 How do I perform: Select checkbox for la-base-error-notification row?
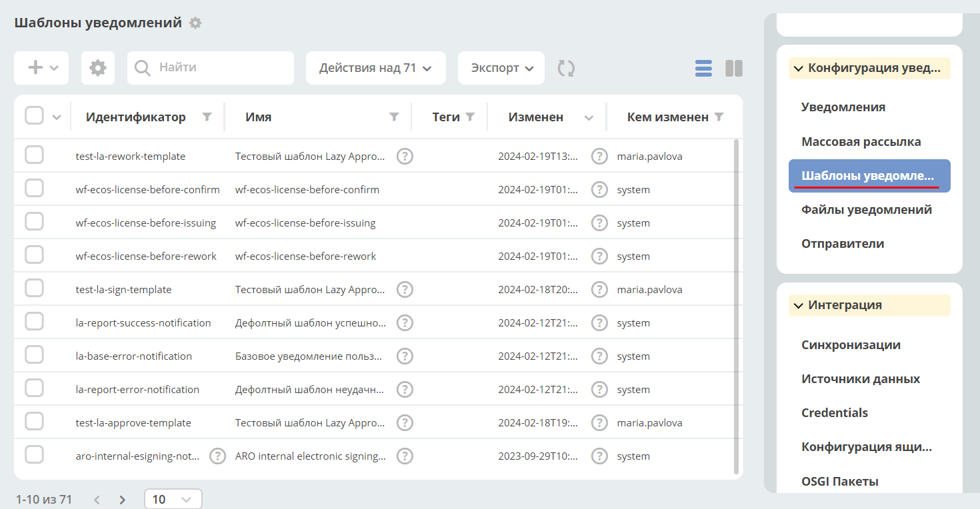35,355
